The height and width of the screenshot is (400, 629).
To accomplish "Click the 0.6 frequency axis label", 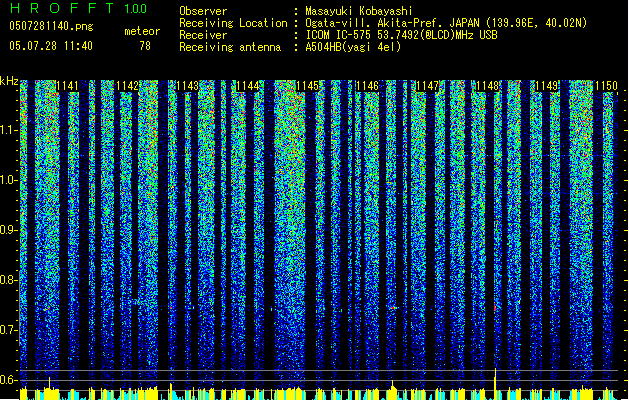I will coord(9,380).
